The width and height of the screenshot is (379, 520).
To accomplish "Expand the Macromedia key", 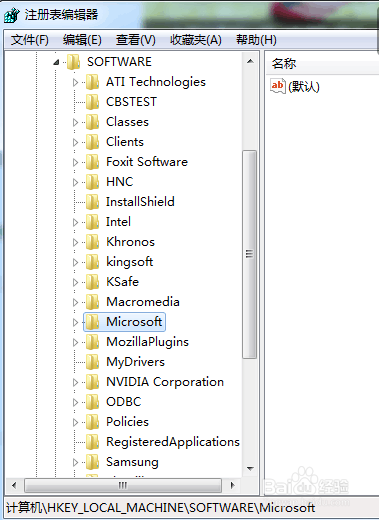I will [x=75, y=302].
